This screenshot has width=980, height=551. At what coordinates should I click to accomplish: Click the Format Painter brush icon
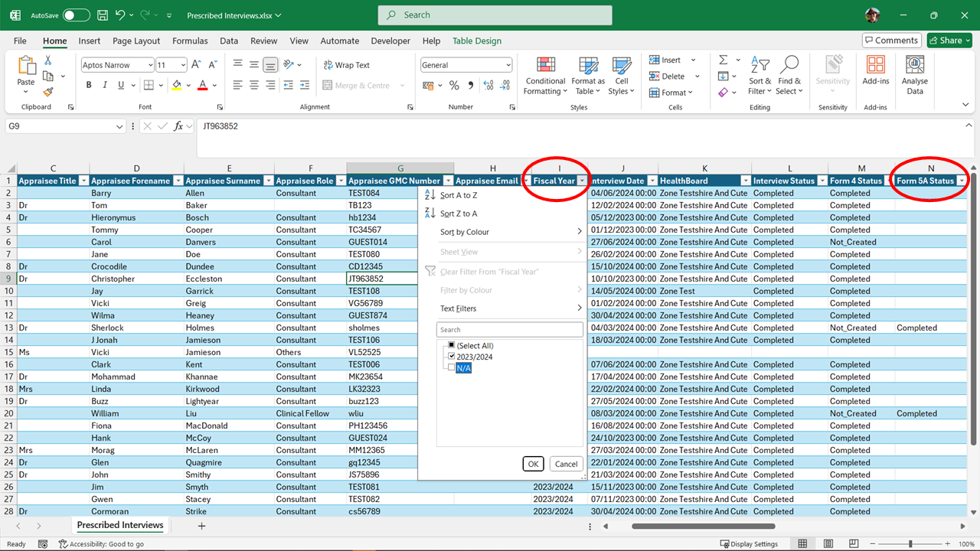pos(48,92)
